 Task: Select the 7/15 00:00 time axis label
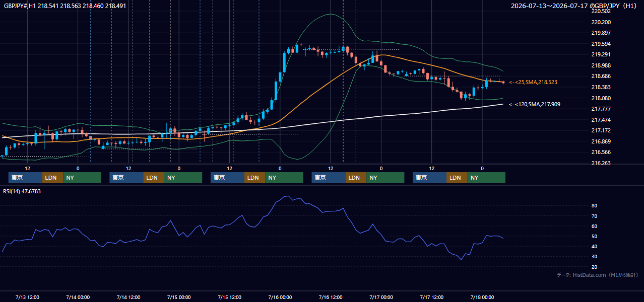pos(179,297)
